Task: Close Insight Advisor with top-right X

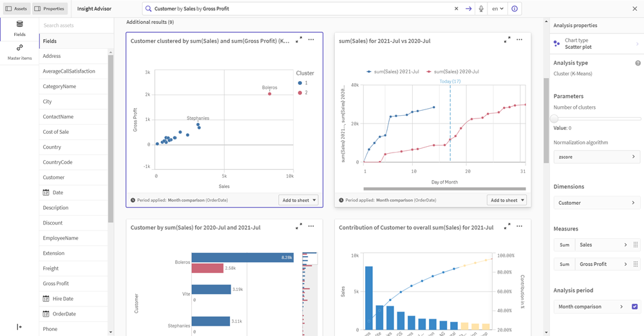Action: tap(634, 8)
